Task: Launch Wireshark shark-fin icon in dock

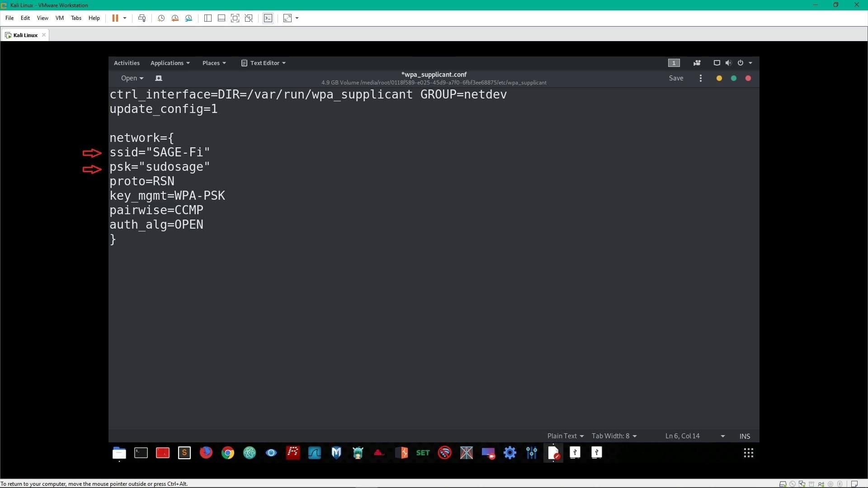Action: coord(315,453)
